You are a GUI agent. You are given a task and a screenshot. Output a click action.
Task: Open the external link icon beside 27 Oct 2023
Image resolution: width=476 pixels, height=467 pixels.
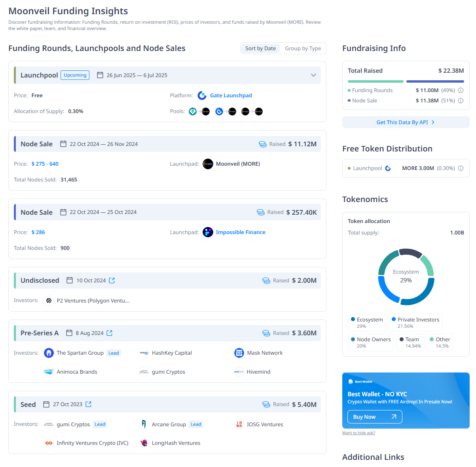89,404
